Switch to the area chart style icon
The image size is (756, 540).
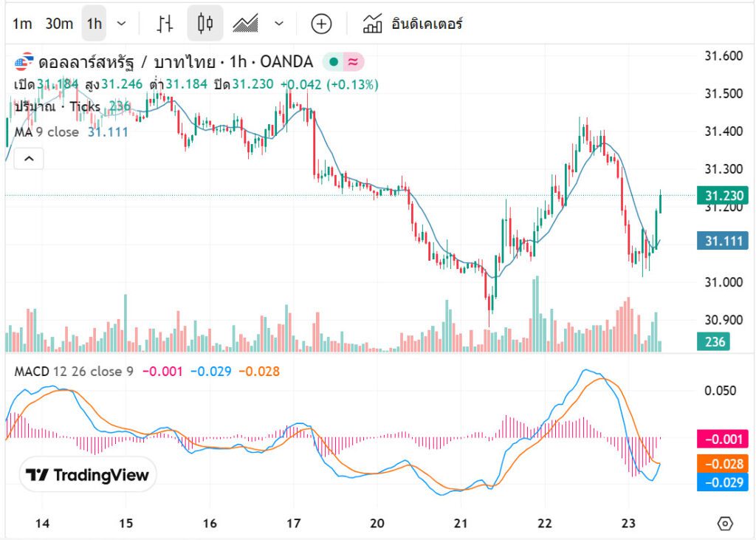pos(246,24)
